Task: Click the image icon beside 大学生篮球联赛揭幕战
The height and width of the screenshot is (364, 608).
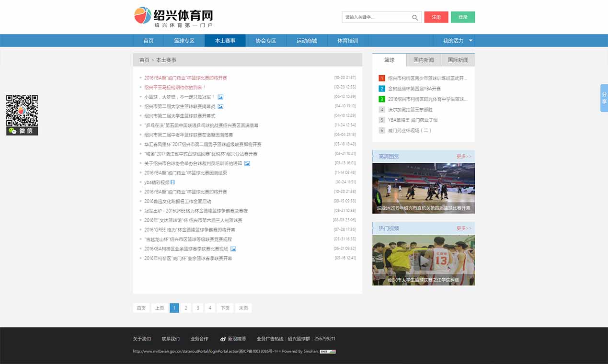Action: point(220,106)
